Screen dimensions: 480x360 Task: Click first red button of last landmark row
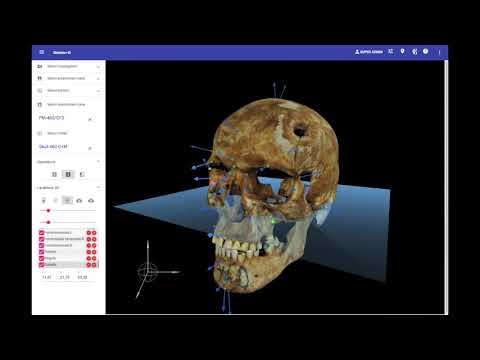[x=89, y=265]
